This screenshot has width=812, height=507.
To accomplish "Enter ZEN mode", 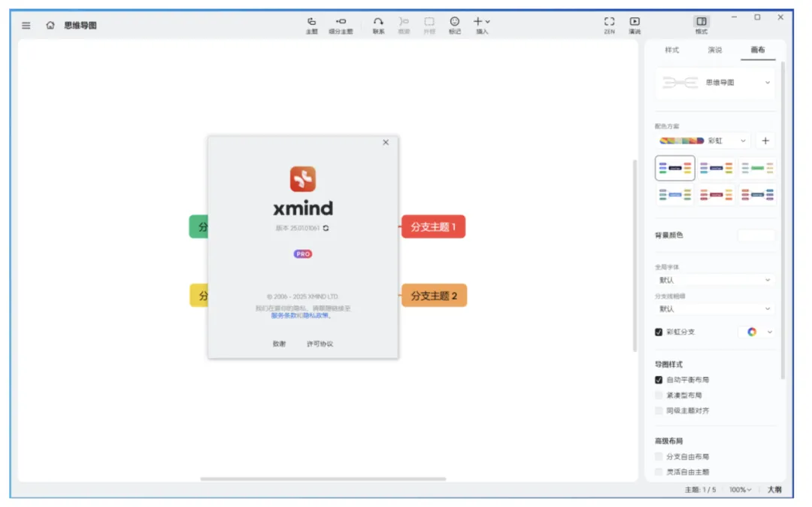I will 610,26.
